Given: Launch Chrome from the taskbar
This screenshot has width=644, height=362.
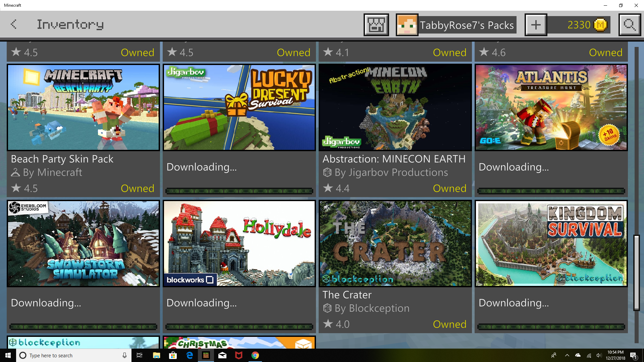Looking at the screenshot, I should click(255, 355).
